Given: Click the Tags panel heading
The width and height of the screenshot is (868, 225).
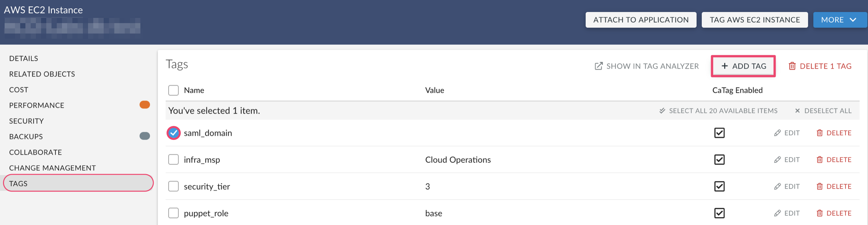Looking at the screenshot, I should point(177,64).
